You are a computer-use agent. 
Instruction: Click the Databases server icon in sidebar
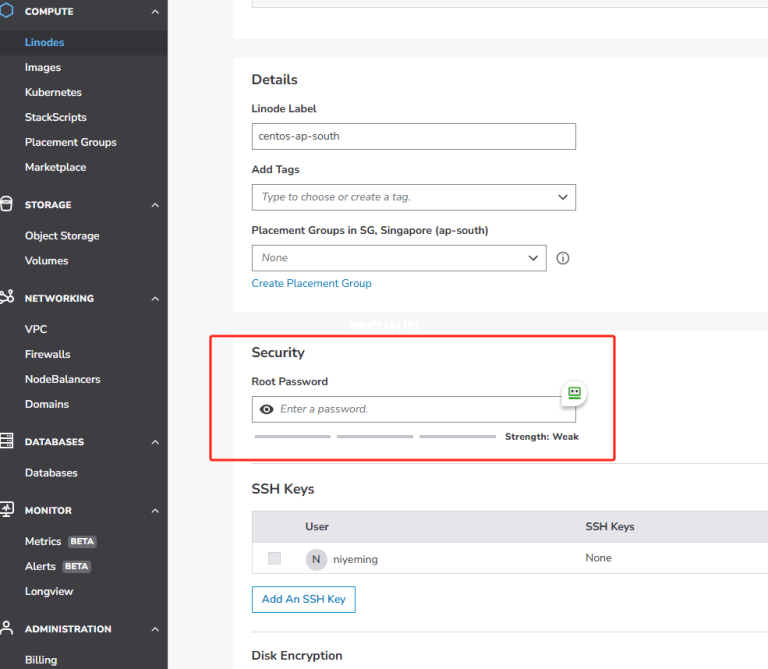click(7, 441)
